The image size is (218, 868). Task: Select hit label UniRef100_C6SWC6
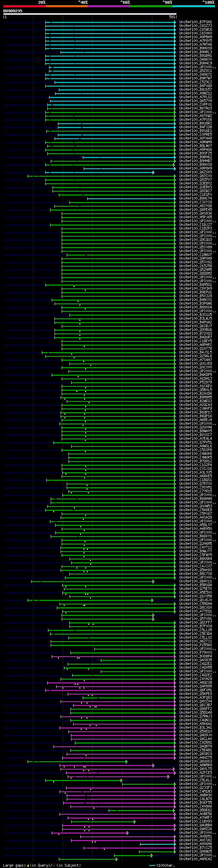point(196,30)
